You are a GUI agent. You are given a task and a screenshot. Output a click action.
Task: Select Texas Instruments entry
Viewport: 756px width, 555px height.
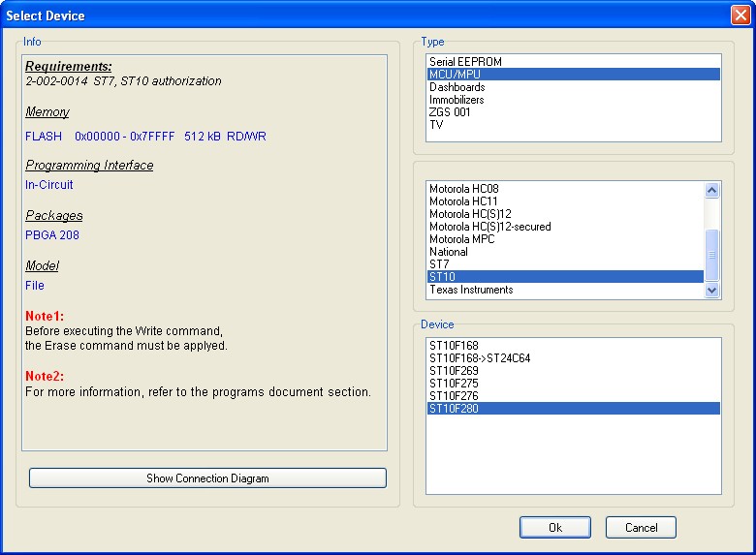(x=566, y=289)
